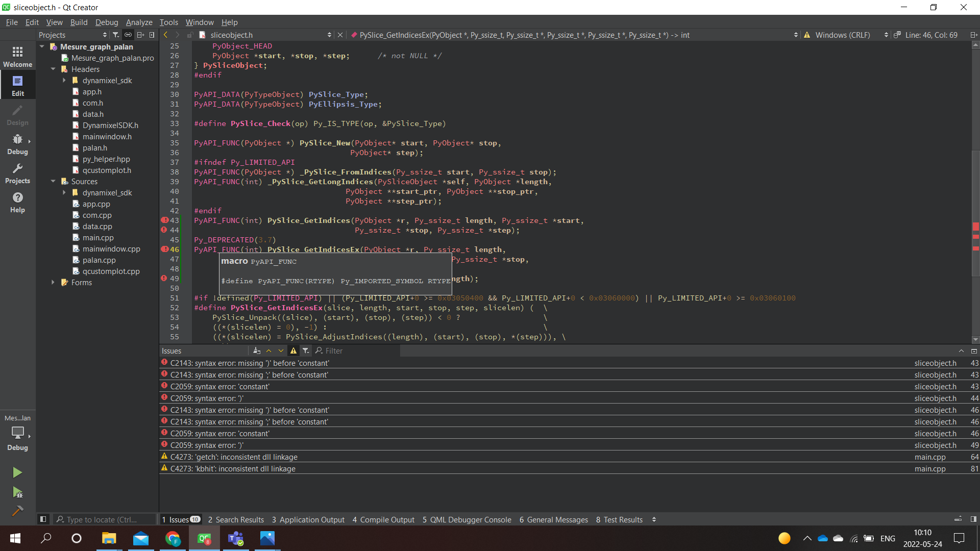
Task: Select qcustomplot.h in Headers
Action: (107, 170)
